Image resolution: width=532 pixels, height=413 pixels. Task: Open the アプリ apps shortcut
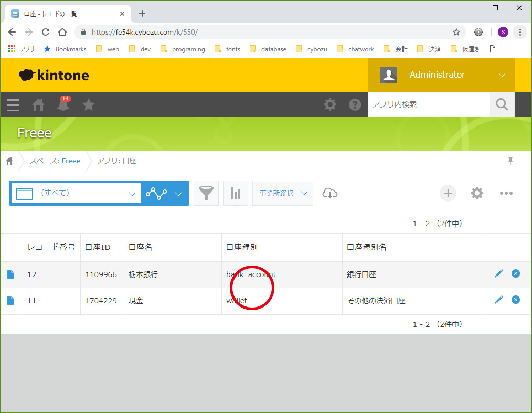coord(21,49)
